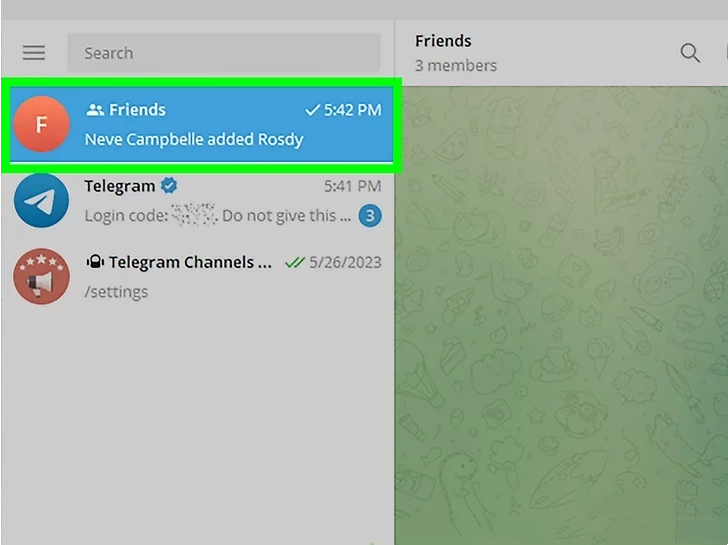Click the Telegram Channels megaphone avatar
Image resolution: width=728 pixels, height=545 pixels.
point(41,277)
